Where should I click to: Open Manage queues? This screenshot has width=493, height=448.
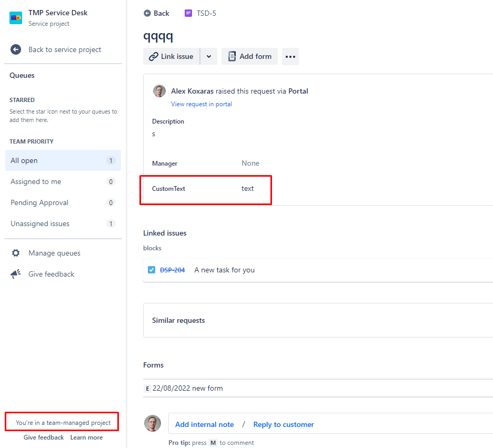54,253
